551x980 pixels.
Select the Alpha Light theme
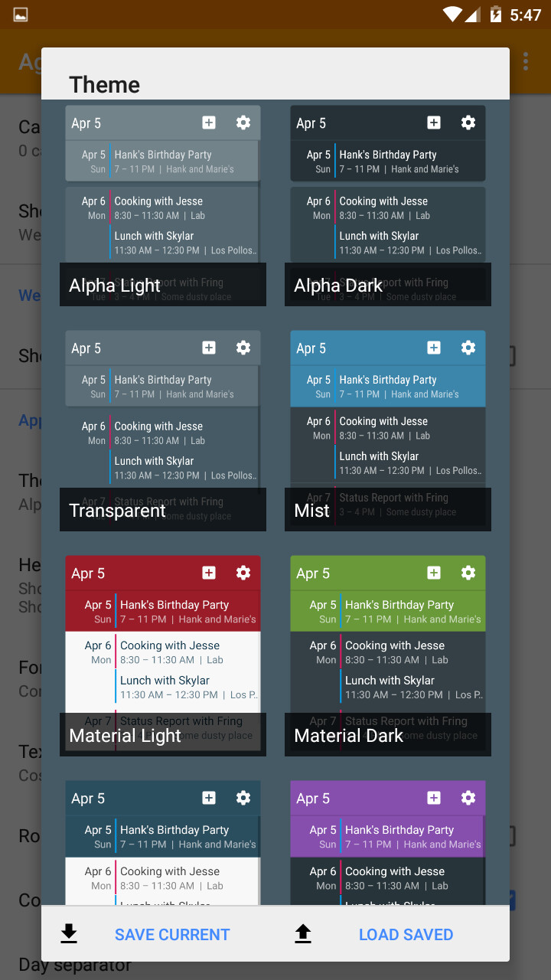163,206
